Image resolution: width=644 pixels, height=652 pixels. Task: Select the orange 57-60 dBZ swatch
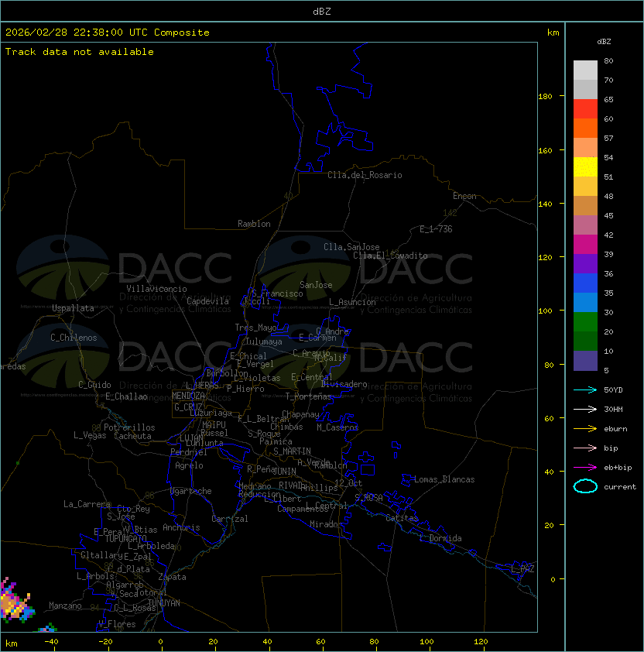(x=585, y=128)
